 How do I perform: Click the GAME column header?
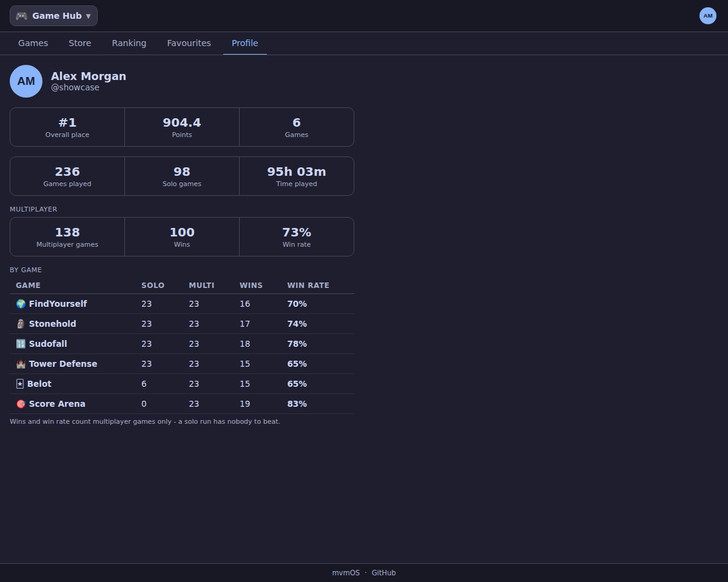[29, 286]
